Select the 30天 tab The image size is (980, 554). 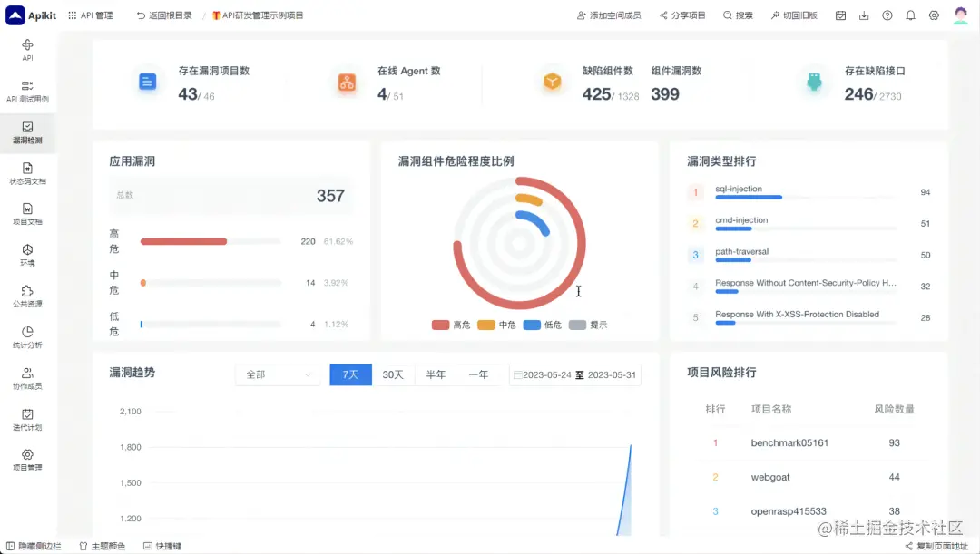(393, 374)
